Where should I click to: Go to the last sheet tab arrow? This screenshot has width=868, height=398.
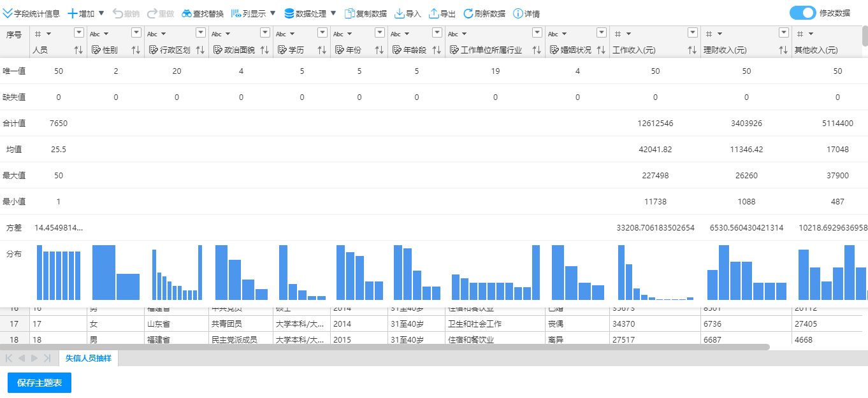click(x=47, y=358)
